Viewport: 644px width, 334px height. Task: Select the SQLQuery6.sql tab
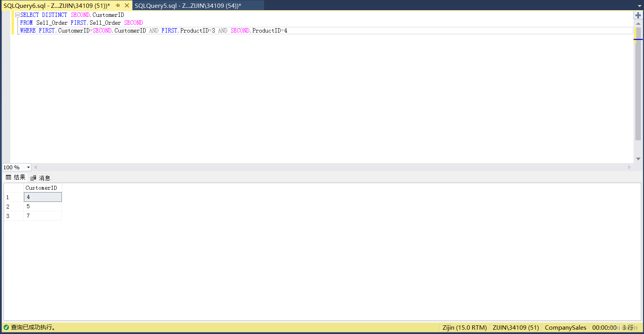tap(57, 5)
